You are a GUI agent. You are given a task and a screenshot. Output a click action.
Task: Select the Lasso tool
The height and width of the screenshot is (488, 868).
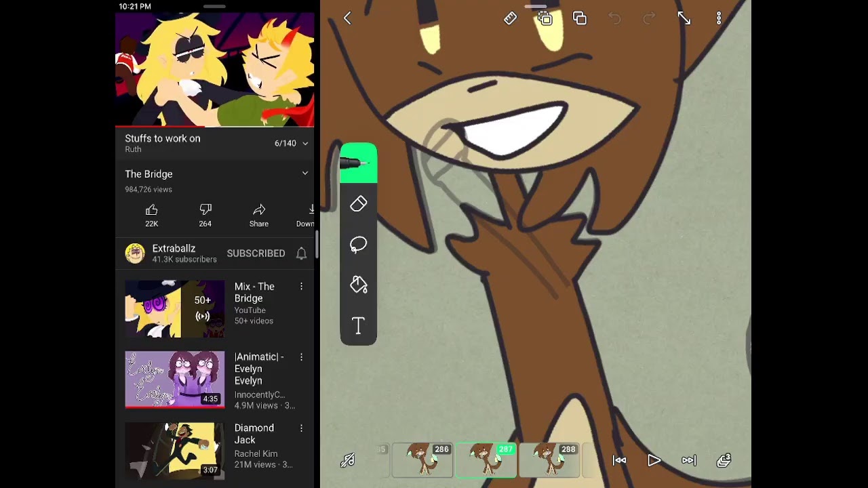click(358, 245)
